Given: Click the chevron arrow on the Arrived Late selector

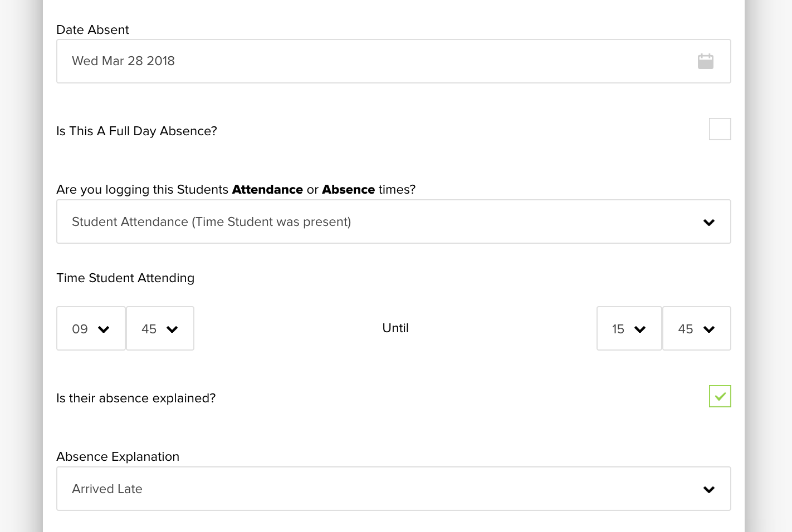Looking at the screenshot, I should click(x=708, y=490).
